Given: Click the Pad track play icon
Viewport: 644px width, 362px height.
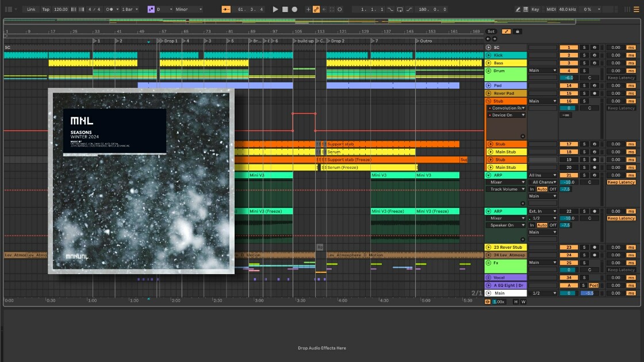Looking at the screenshot, I should [x=489, y=86].
